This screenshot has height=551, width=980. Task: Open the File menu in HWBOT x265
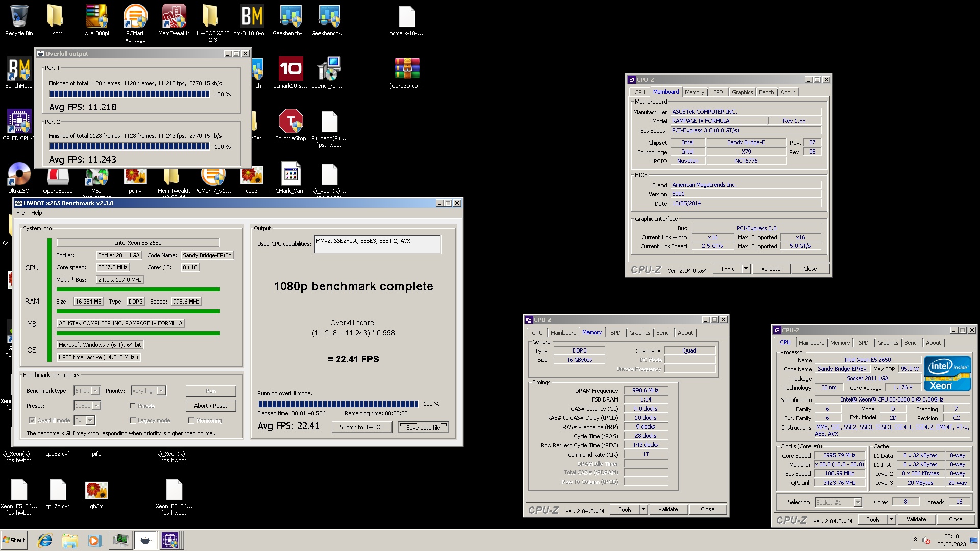coord(20,213)
